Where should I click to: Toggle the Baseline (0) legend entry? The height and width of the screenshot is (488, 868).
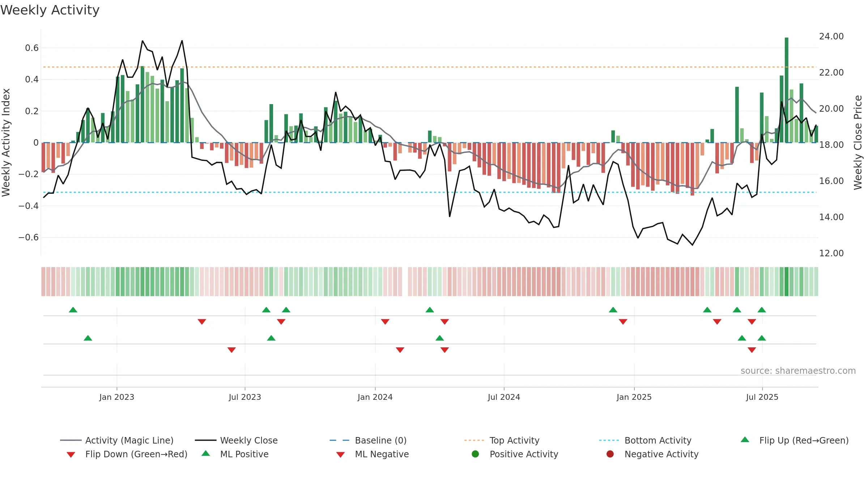pos(368,440)
